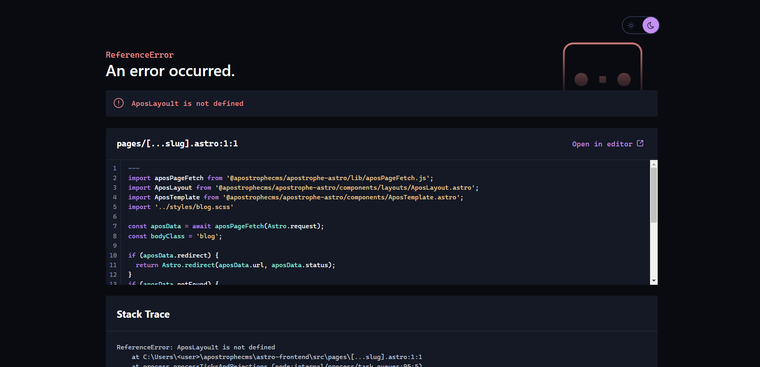Select the sun light-mode icon
760x367 pixels.
click(631, 25)
